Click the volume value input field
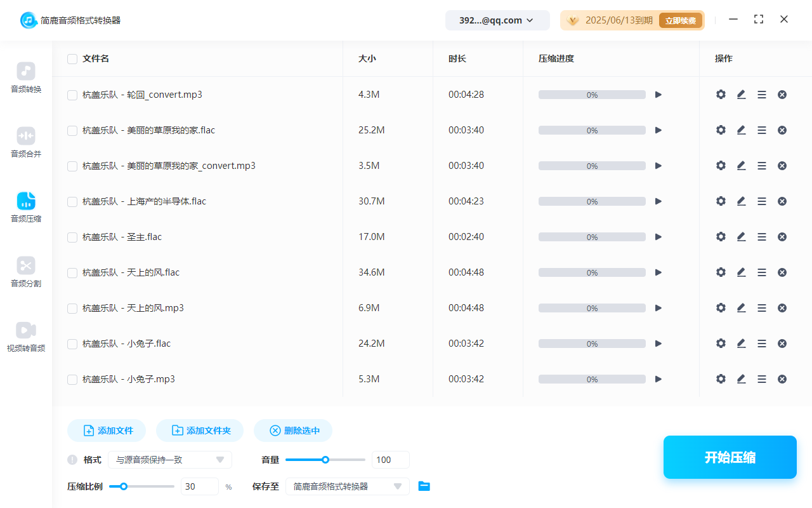This screenshot has height=508, width=812. point(390,460)
